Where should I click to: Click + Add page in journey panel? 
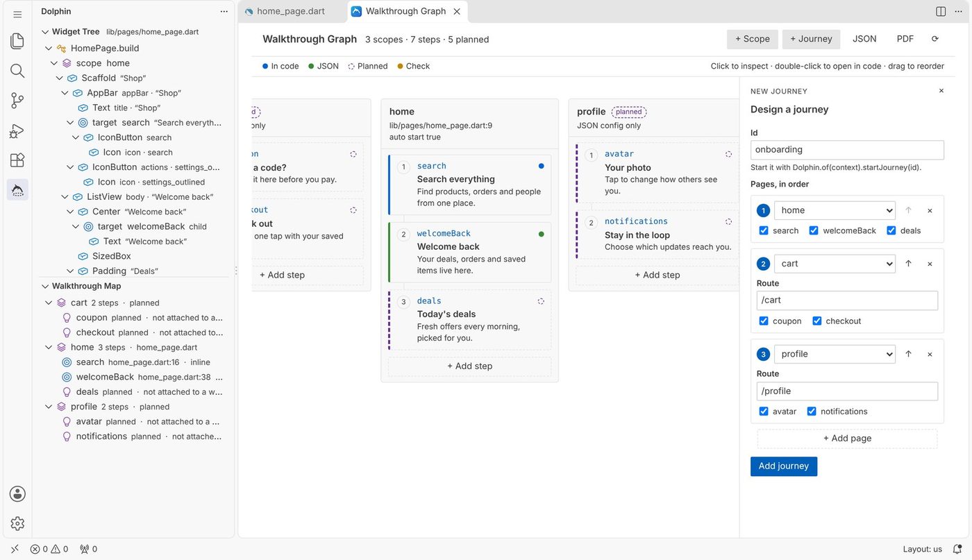[x=847, y=439]
